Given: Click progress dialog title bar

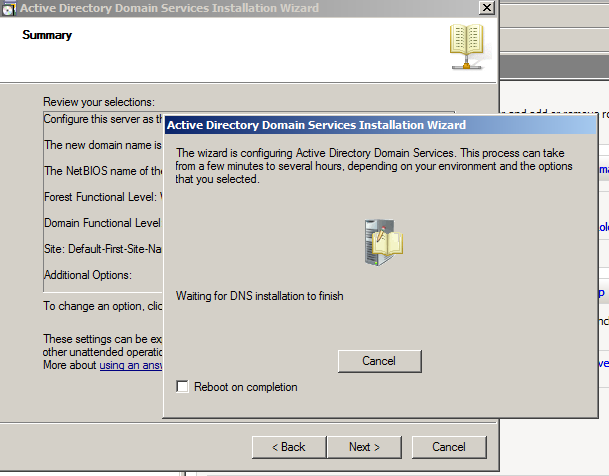Looking at the screenshot, I should tap(381, 125).
